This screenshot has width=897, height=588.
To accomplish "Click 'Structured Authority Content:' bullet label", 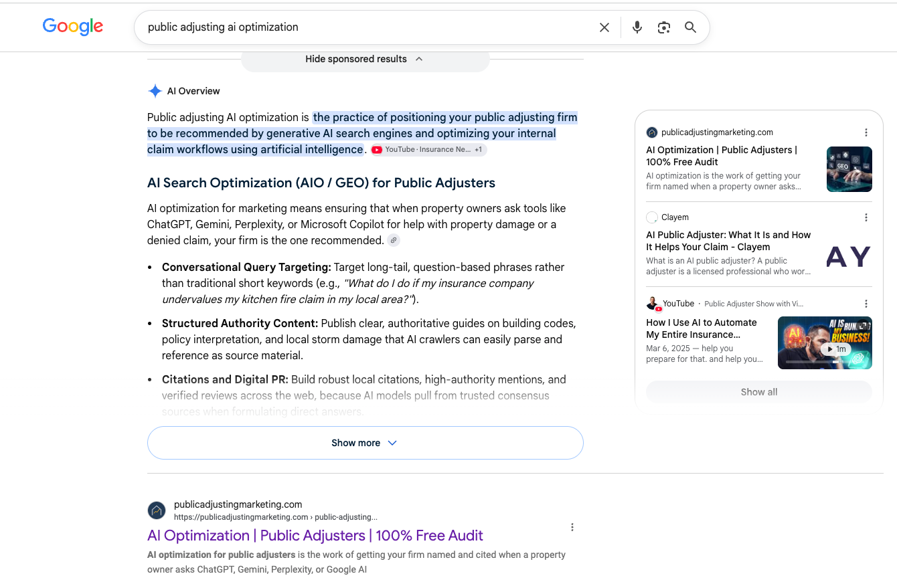I will 240,323.
